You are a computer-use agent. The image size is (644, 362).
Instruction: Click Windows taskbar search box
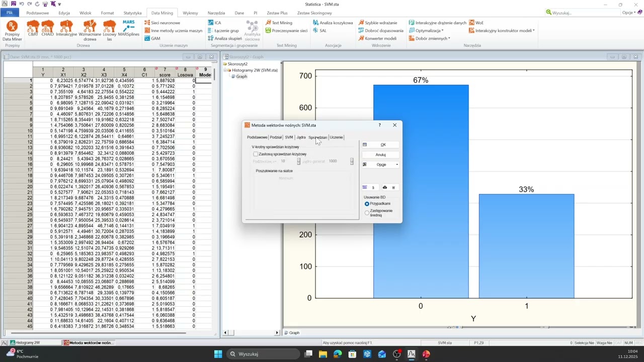click(x=263, y=354)
